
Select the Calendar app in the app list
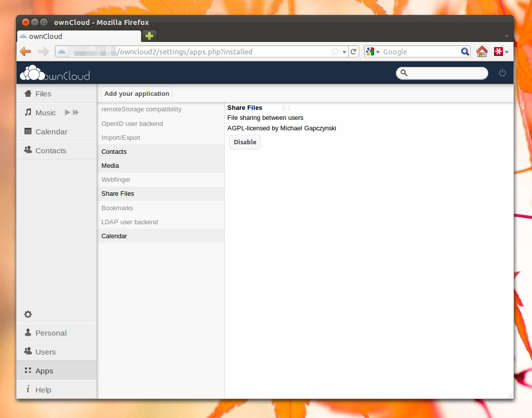click(x=160, y=236)
